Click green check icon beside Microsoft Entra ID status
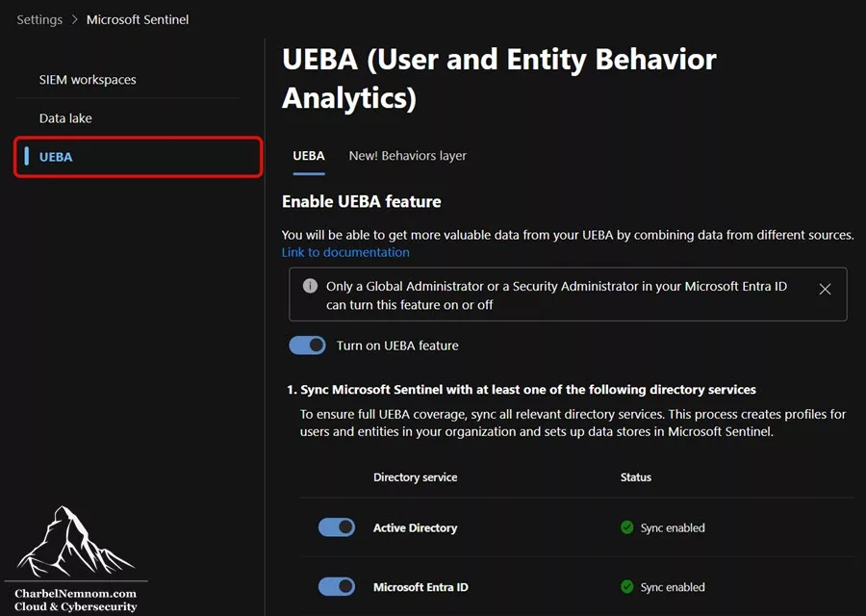The image size is (866, 616). point(626,586)
